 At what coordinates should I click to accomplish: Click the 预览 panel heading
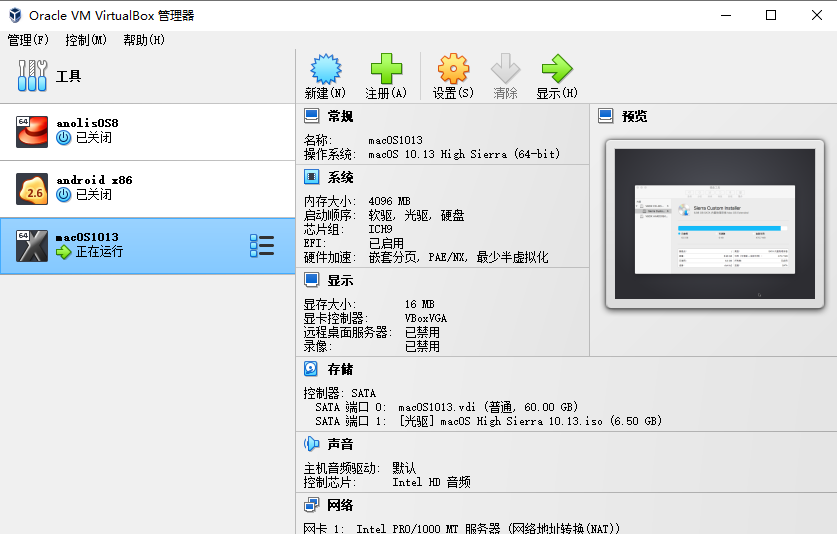point(635,116)
